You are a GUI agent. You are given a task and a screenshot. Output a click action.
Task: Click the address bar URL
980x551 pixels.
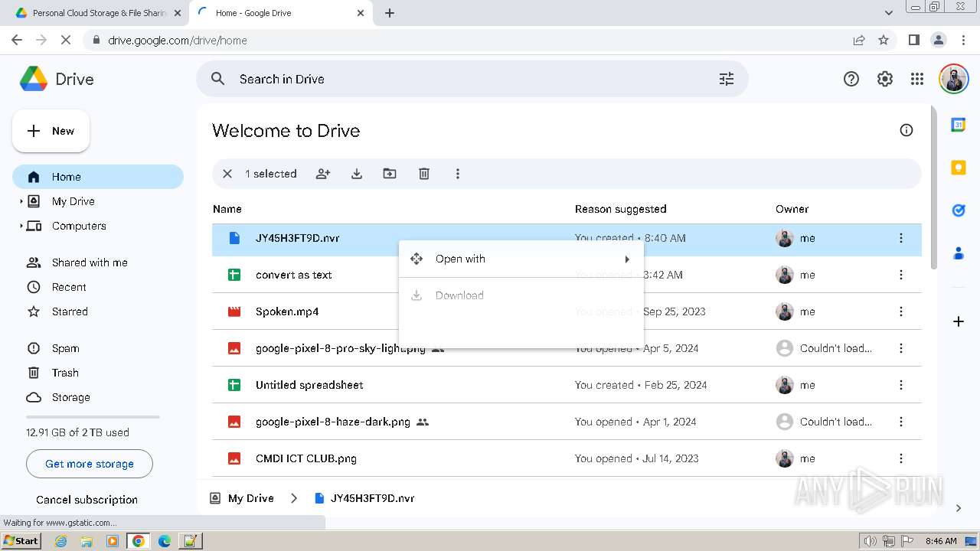pos(178,41)
